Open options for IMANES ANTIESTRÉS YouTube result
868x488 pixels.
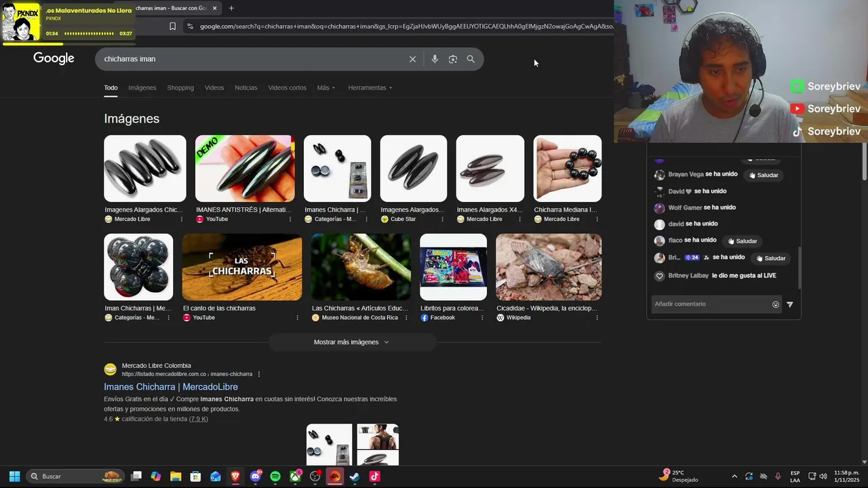click(x=290, y=219)
